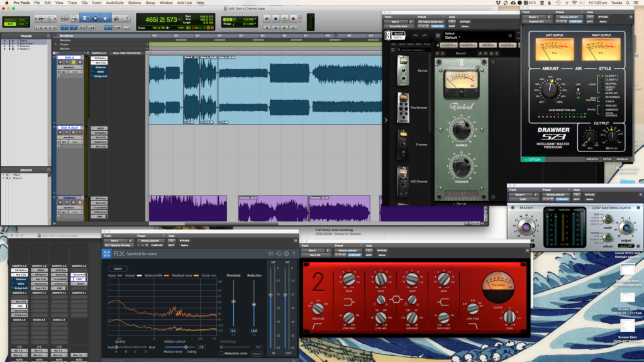Image resolution: width=644 pixels, height=362 pixels.
Task: Open RX Spectral De-noise help question mark
Action: pyautogui.click(x=294, y=254)
